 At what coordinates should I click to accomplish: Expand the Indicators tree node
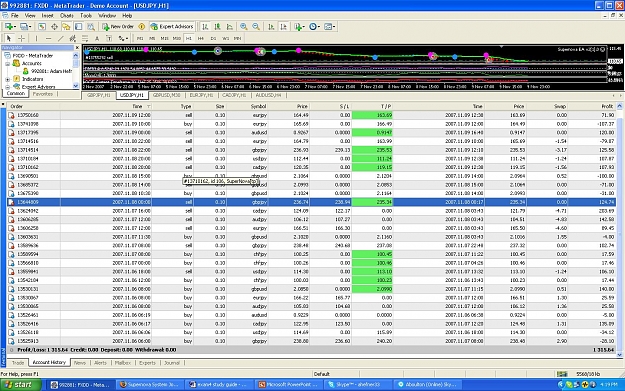pos(8,79)
